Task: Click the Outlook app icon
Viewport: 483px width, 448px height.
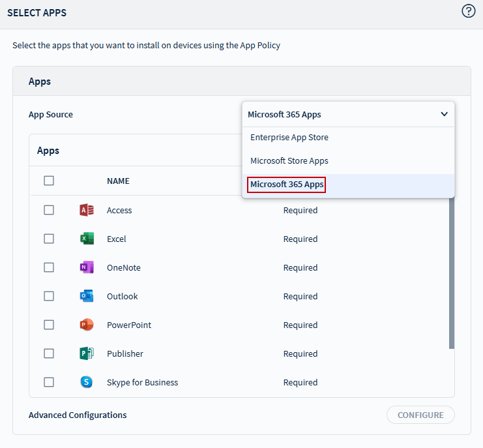Action: click(x=86, y=296)
